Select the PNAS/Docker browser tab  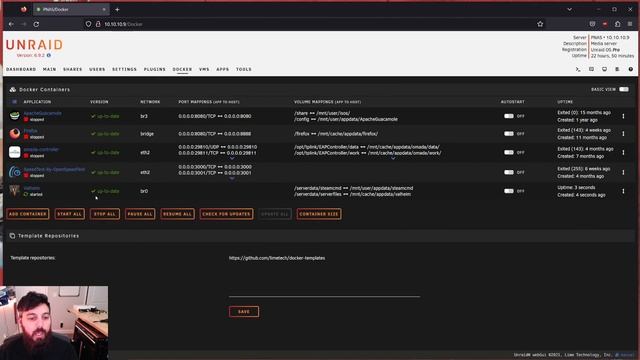71,9
